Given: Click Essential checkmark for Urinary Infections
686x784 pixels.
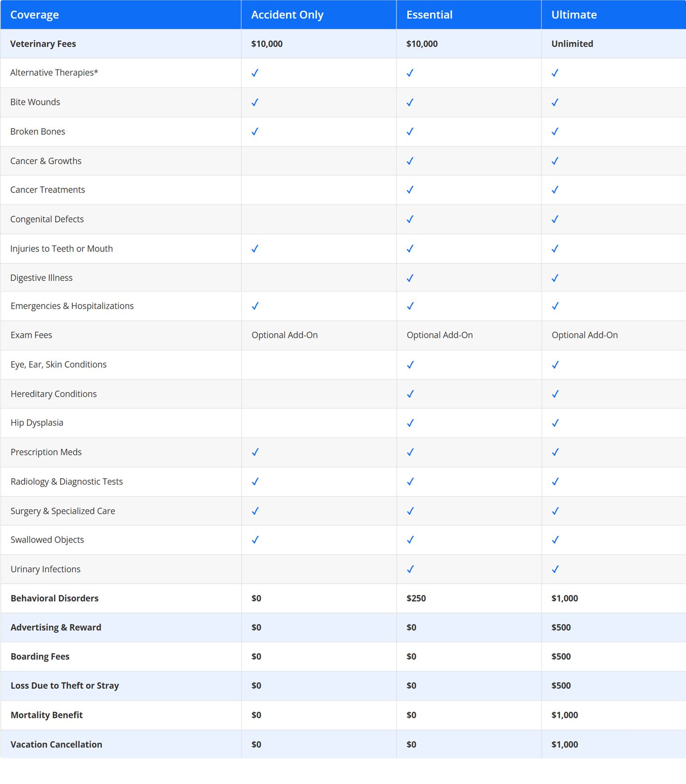Looking at the screenshot, I should (410, 569).
